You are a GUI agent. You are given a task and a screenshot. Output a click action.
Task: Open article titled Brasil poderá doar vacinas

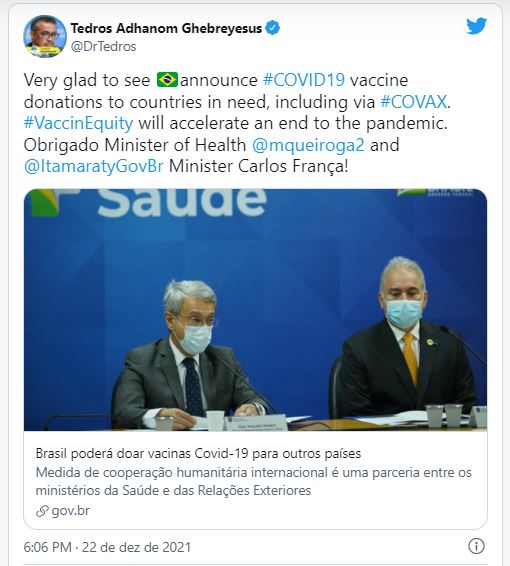coord(198,453)
